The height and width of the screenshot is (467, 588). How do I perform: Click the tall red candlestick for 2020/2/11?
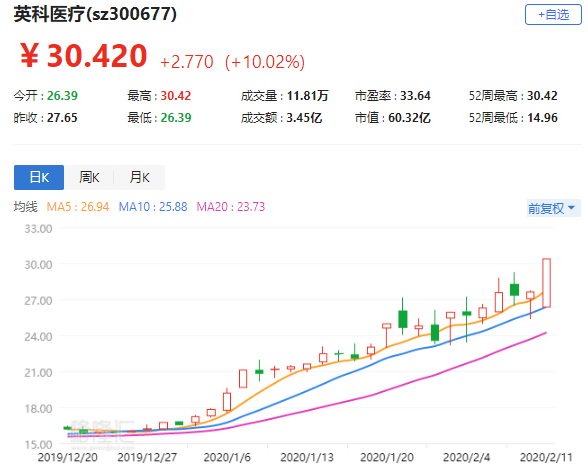(x=546, y=283)
